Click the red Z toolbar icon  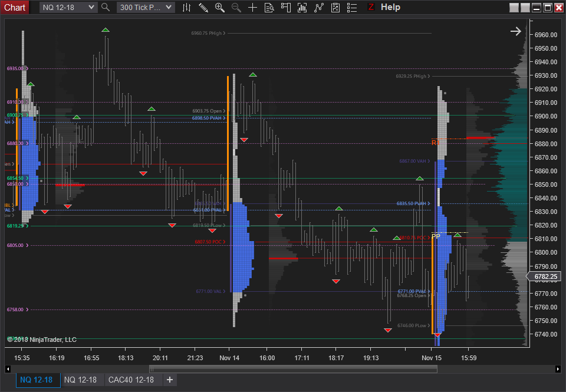pos(371,7)
